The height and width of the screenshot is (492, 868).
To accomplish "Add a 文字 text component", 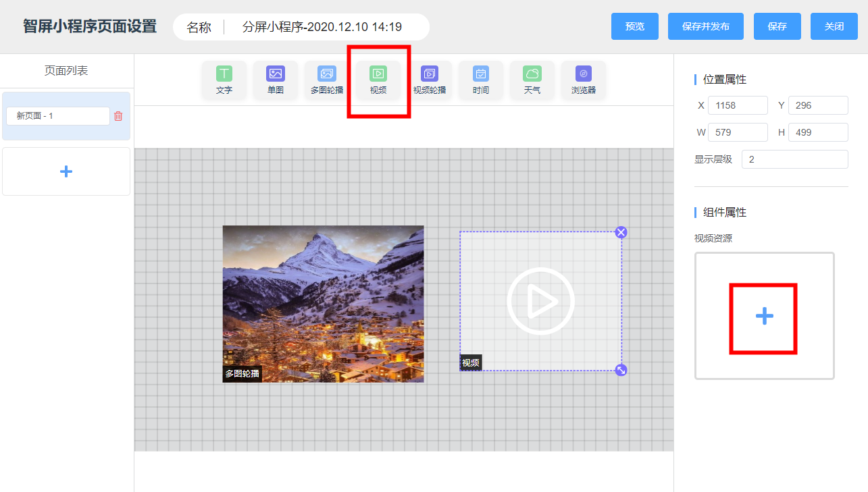I will [224, 80].
